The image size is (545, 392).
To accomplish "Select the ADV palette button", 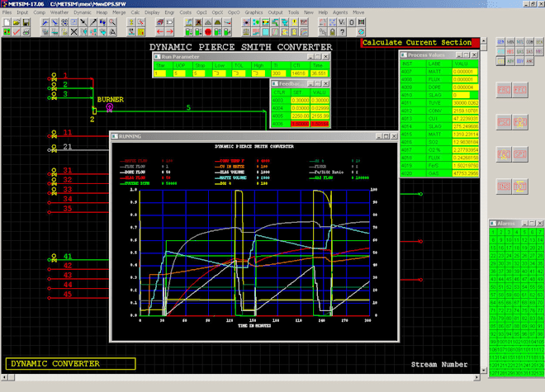I will pos(510,61).
